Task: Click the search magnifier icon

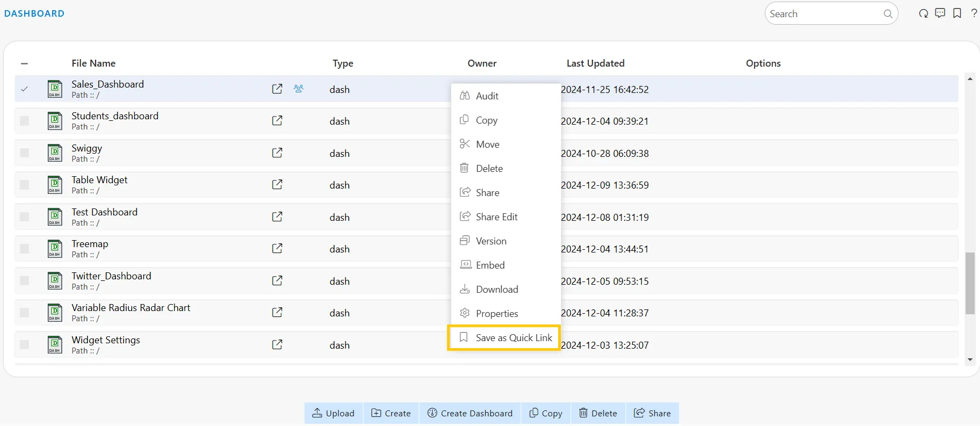Action: (x=888, y=14)
